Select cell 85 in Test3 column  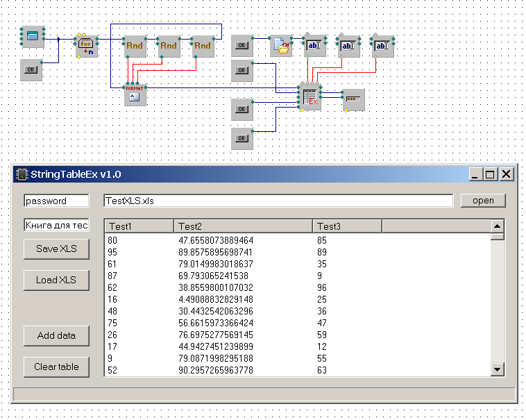click(322, 240)
